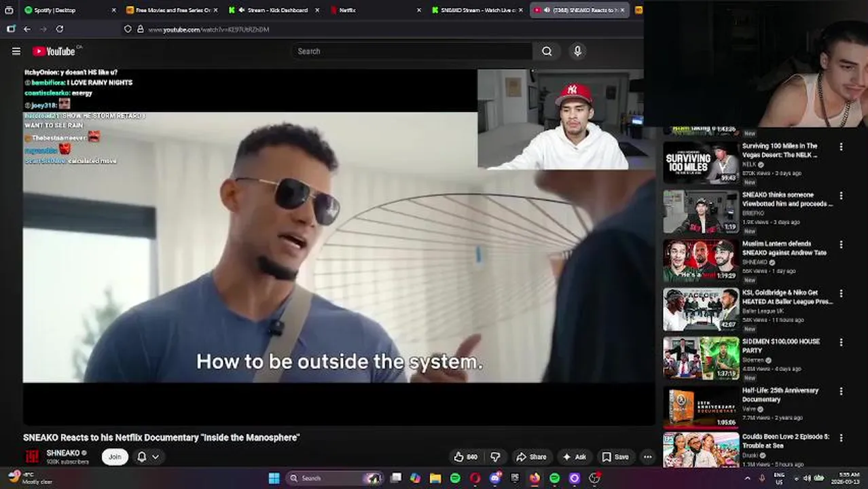Open Coulda Been Love 2 Episode 5 title
Viewport: 868px width, 489px height.
(x=786, y=441)
